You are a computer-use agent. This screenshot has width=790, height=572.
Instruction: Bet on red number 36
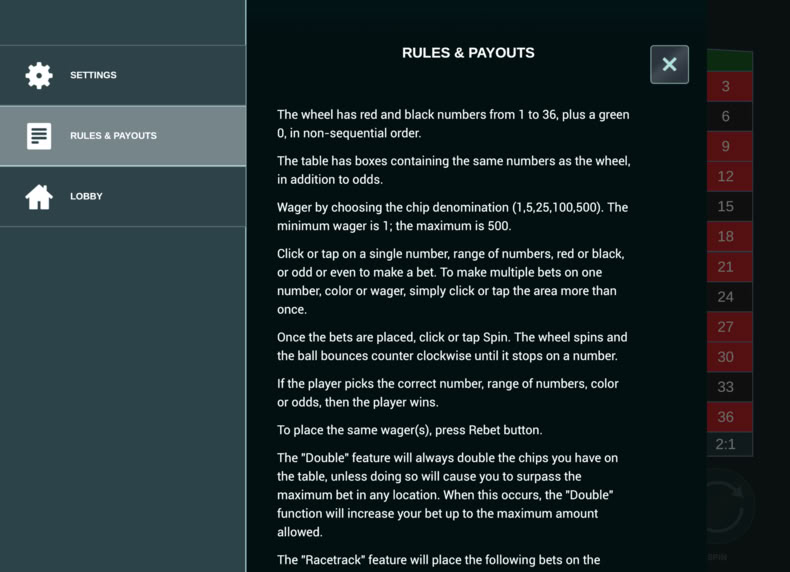[x=730, y=417]
